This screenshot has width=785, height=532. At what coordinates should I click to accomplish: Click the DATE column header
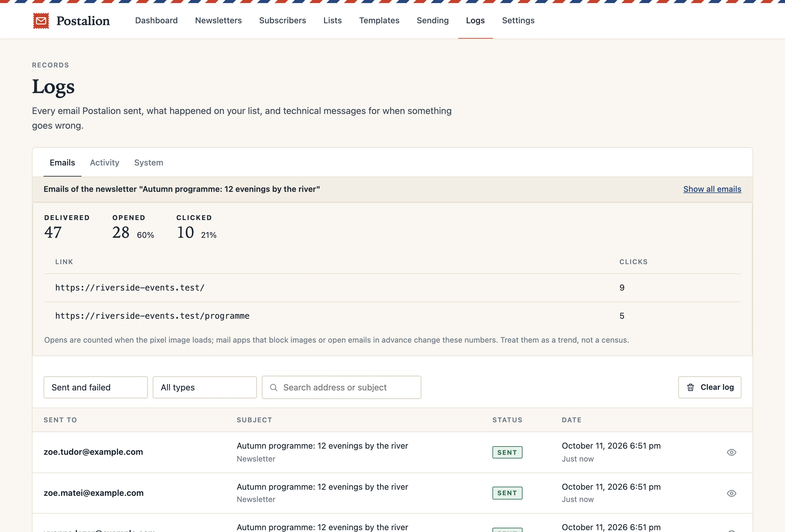pyautogui.click(x=572, y=420)
